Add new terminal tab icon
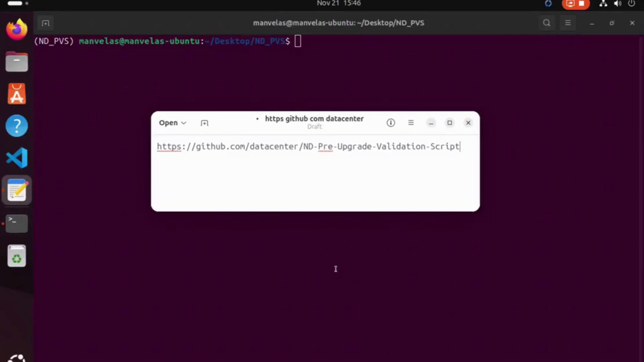This screenshot has height=362, width=644. pos(46,23)
